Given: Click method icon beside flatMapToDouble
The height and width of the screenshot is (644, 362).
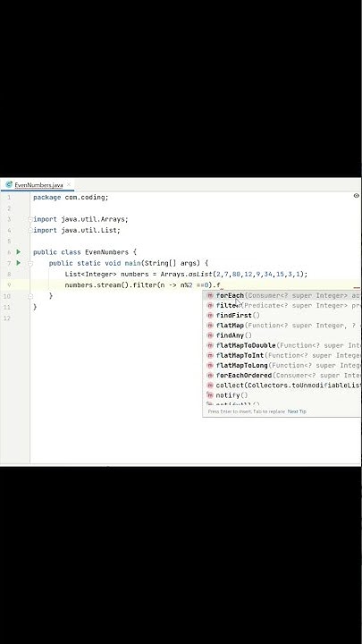Looking at the screenshot, I should [210, 345].
